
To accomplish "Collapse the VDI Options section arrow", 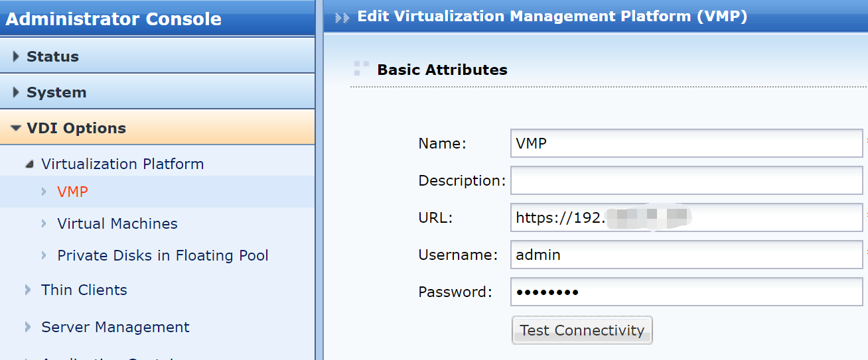I will click(16, 129).
